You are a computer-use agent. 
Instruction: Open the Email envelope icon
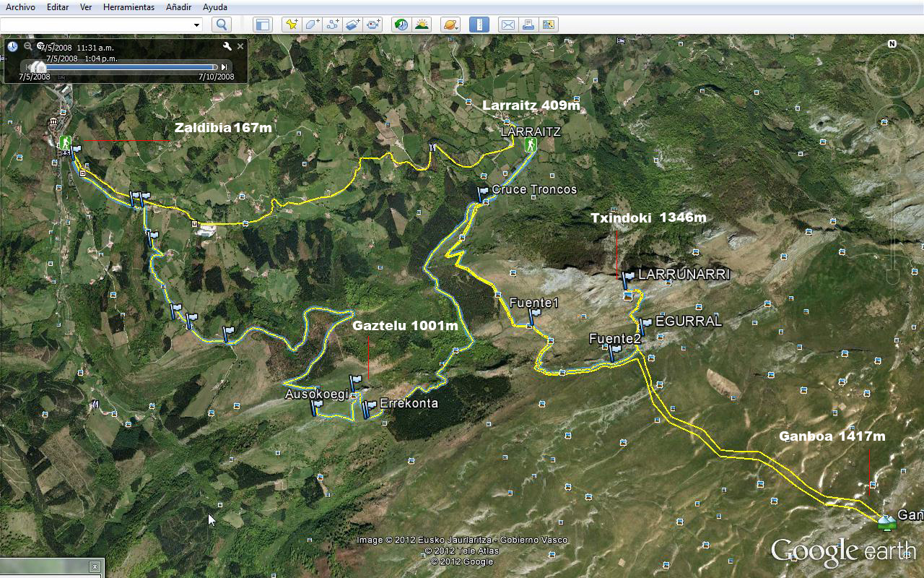(508, 25)
